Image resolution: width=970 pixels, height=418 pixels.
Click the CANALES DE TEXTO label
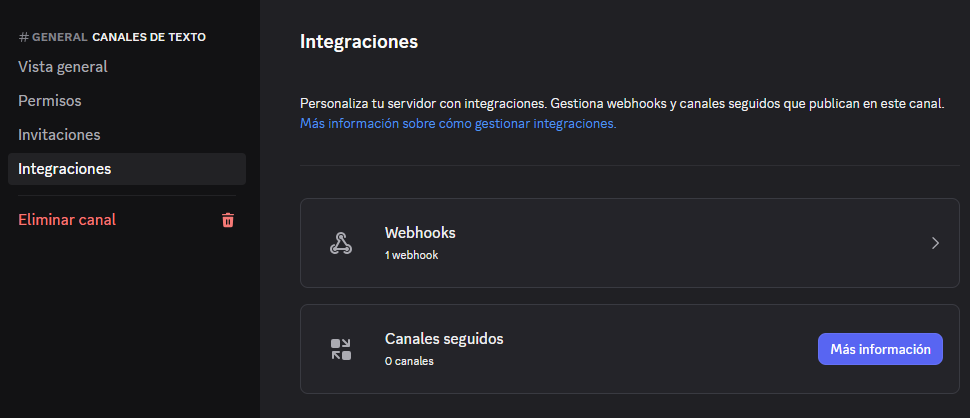149,37
